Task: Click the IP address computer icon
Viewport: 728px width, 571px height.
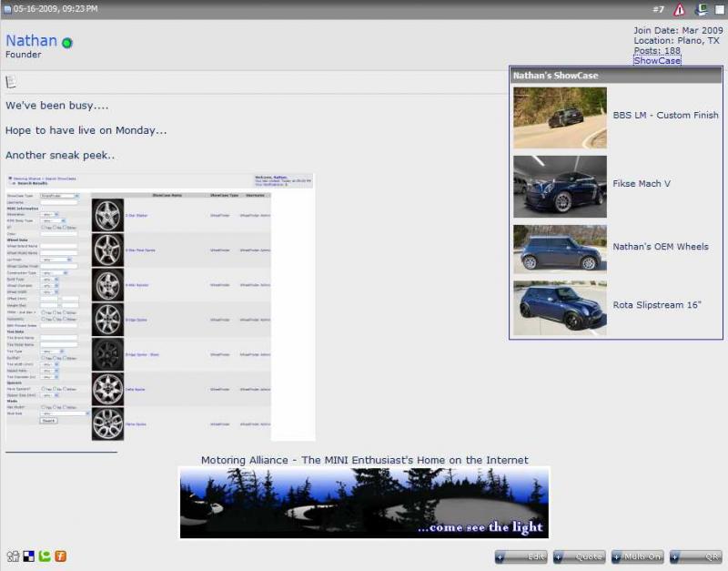Action: tap(702, 9)
